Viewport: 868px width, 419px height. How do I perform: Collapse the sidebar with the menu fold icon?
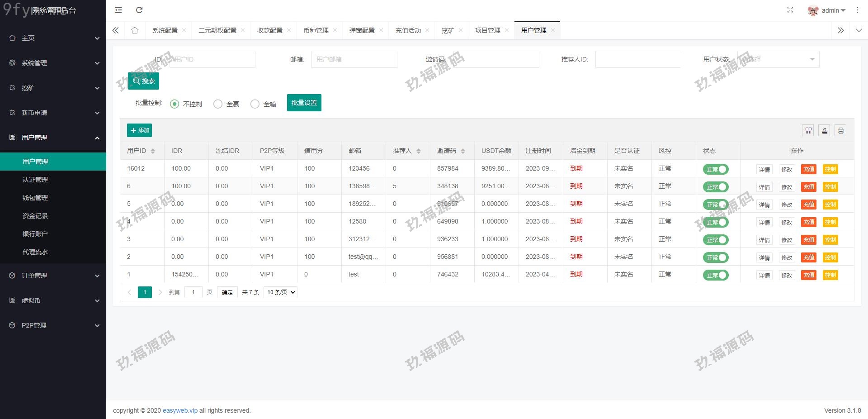[x=118, y=10]
